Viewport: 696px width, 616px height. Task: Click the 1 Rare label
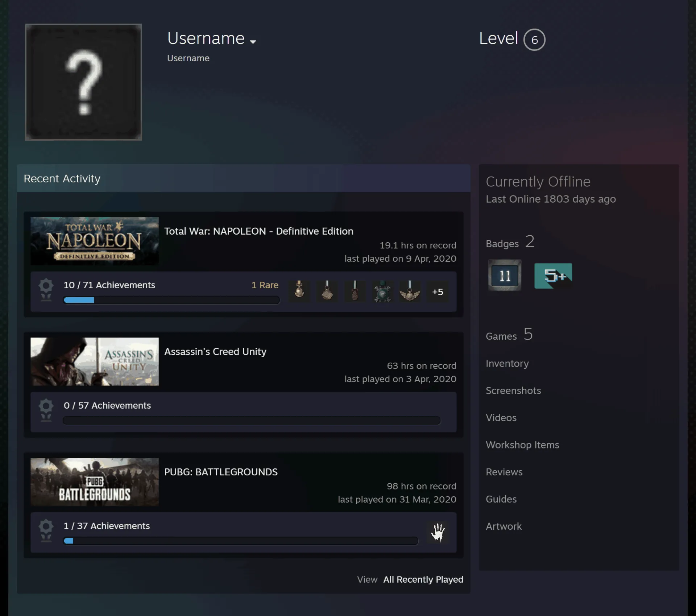(265, 285)
